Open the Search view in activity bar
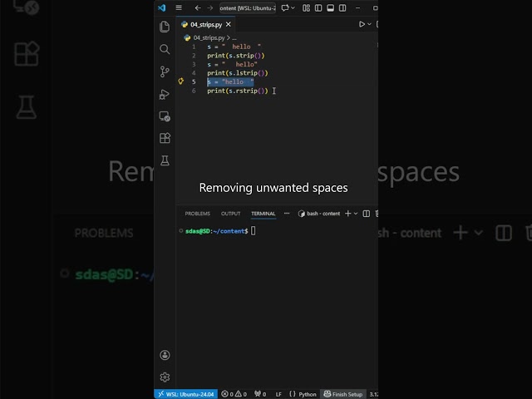532x399 pixels. [165, 49]
